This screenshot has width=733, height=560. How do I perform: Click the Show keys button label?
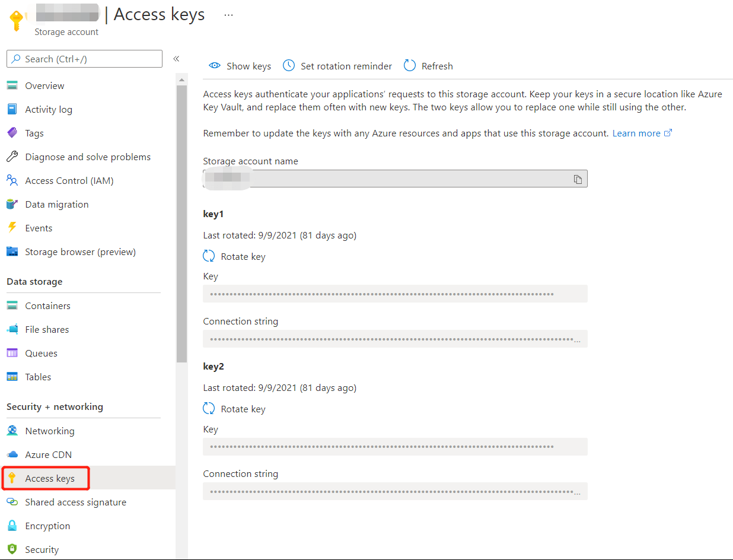(x=248, y=66)
